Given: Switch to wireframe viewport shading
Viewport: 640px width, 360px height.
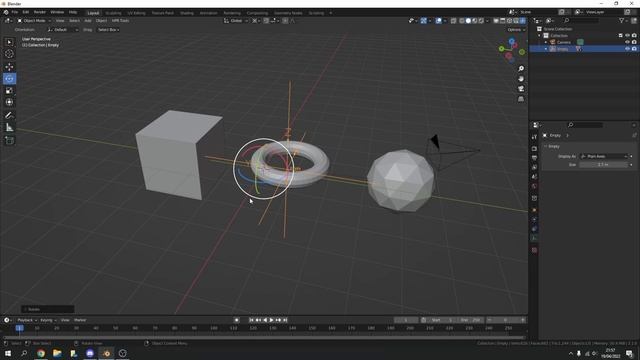Looking at the screenshot, I should (x=462, y=21).
